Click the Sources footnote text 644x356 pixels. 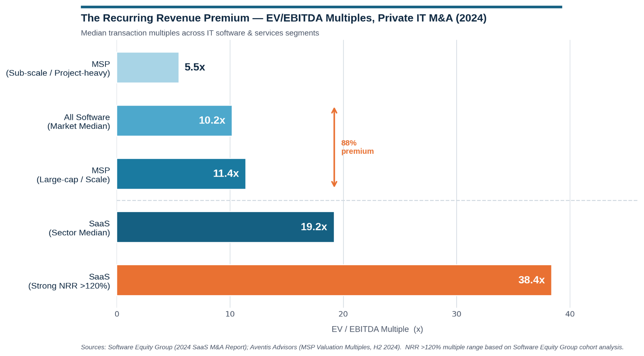point(352,347)
